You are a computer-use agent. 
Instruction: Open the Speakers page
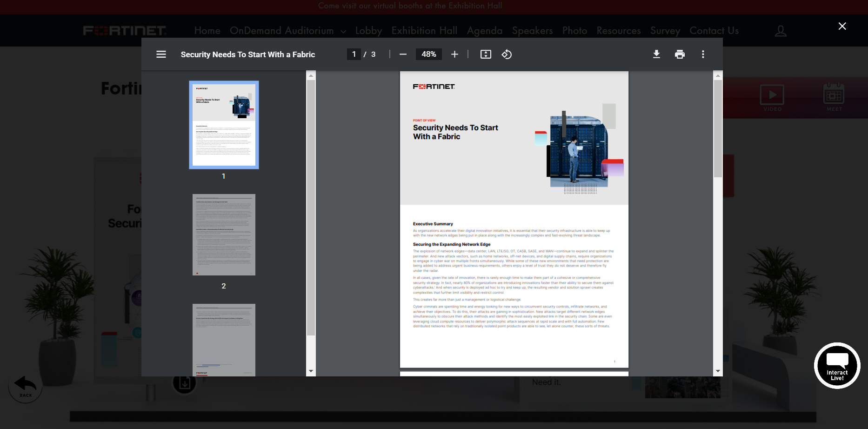coord(532,31)
